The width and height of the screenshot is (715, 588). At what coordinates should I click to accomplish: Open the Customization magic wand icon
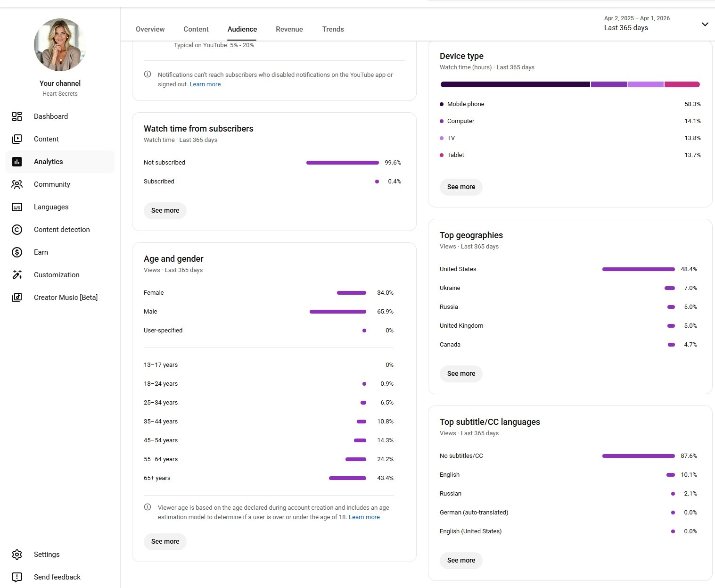coord(17,275)
